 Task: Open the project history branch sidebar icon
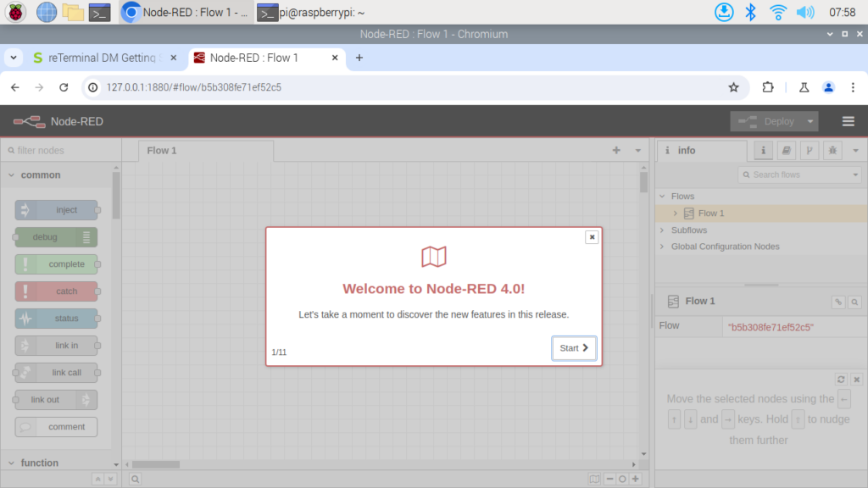[810, 151]
